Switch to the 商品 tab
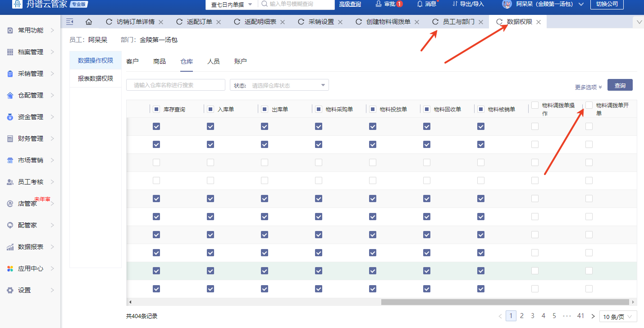Image resolution: width=644 pixels, height=328 pixels. 160,61
